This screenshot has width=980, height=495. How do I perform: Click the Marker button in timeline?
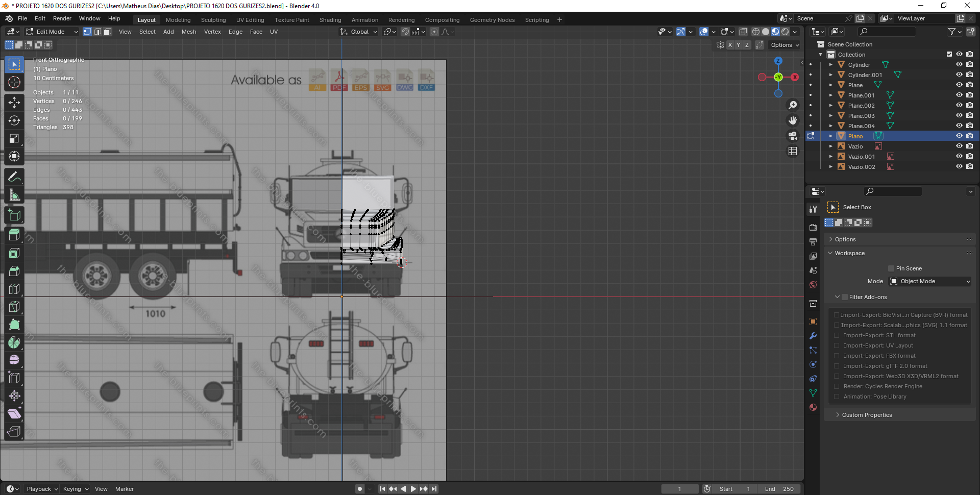(x=125, y=489)
